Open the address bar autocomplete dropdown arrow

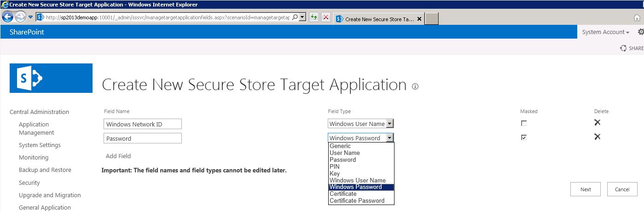[302, 17]
